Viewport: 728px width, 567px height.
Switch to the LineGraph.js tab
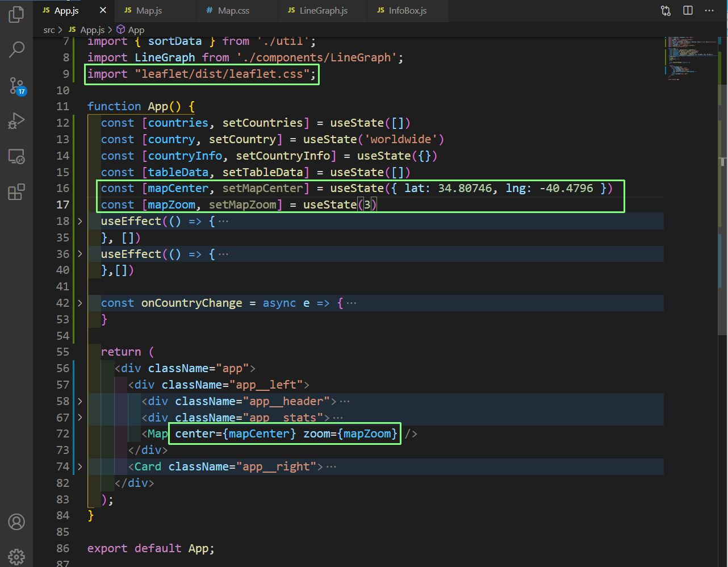[323, 10]
